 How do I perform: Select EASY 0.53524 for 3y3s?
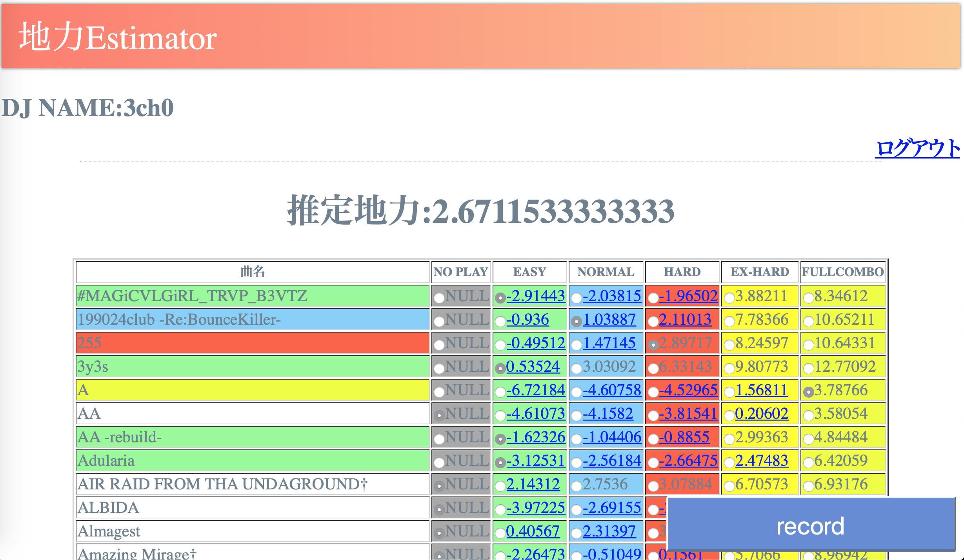(500, 367)
